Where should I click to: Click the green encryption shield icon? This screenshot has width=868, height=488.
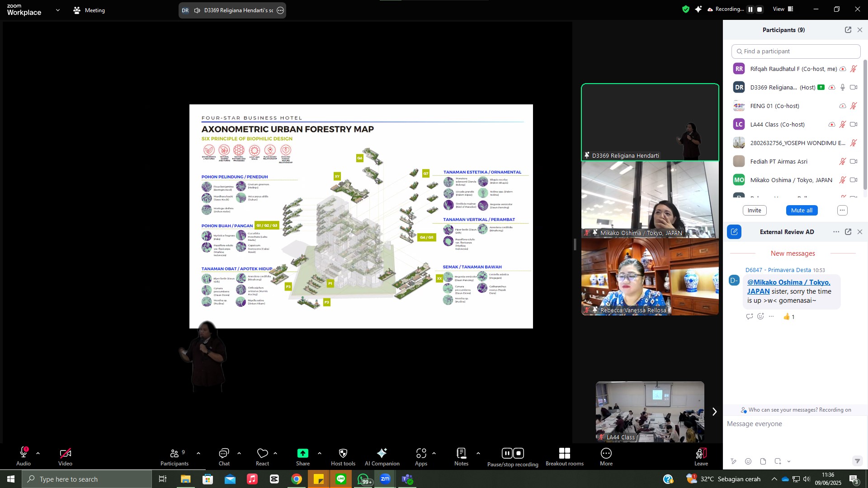686,9
